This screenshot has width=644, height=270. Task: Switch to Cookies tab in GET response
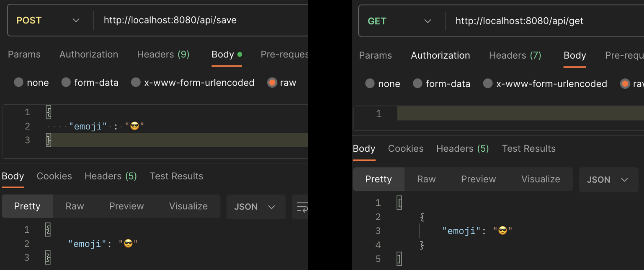click(405, 149)
